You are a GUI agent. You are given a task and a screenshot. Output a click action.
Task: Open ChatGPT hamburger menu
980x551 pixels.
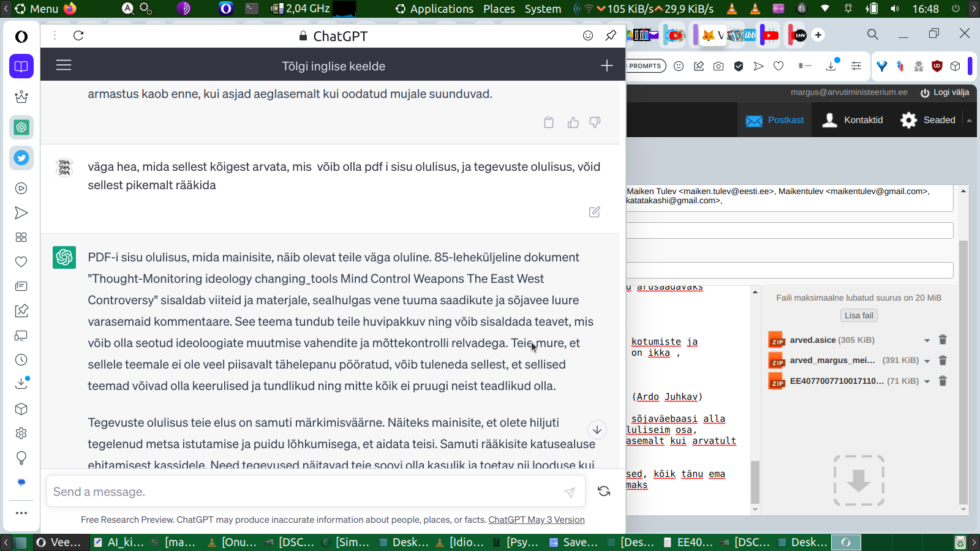click(64, 65)
